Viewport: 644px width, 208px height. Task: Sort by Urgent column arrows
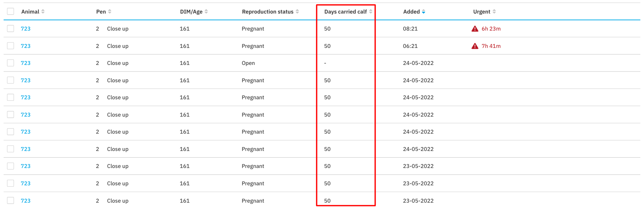pos(494,12)
